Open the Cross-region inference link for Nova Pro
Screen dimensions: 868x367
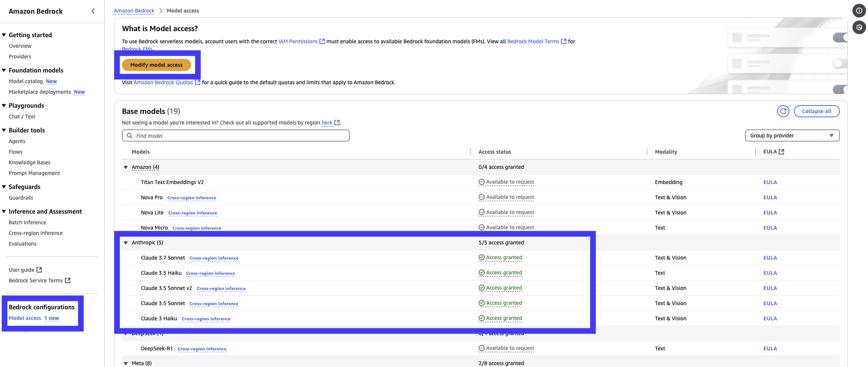click(191, 198)
